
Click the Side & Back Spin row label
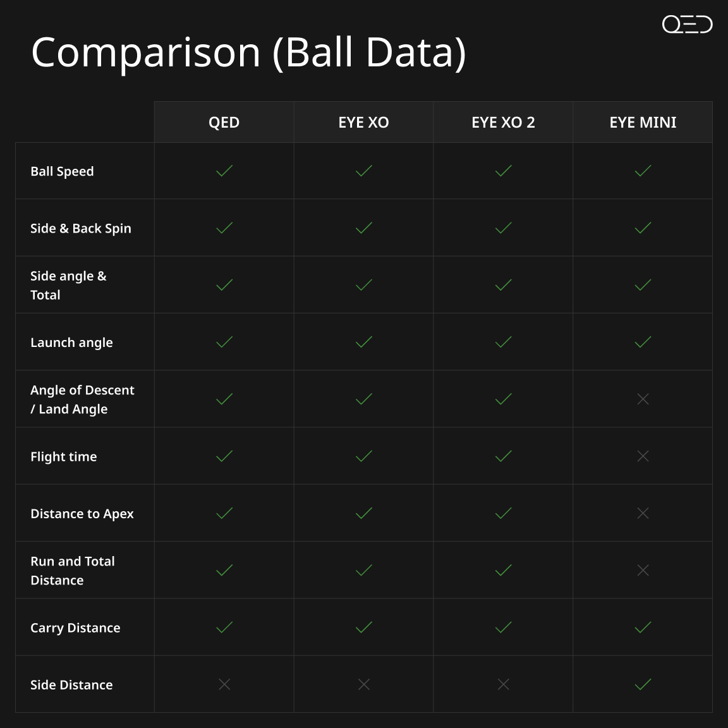81,228
